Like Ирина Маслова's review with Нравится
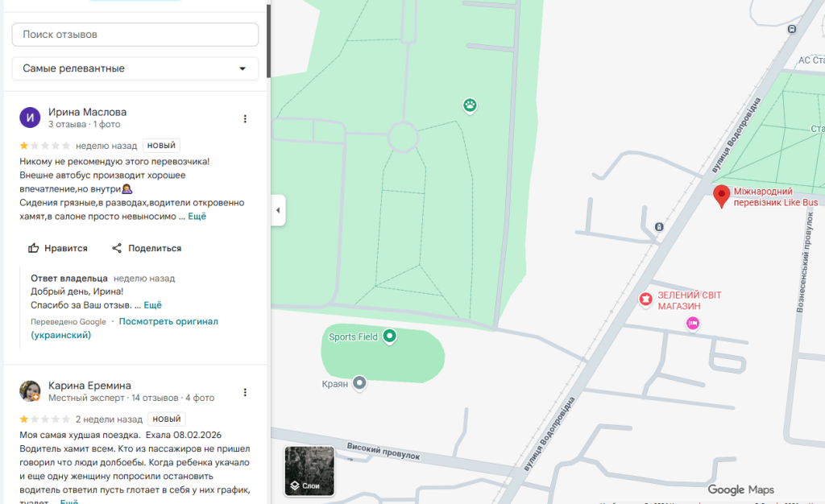Viewport: 825px width, 504px height. coord(58,248)
